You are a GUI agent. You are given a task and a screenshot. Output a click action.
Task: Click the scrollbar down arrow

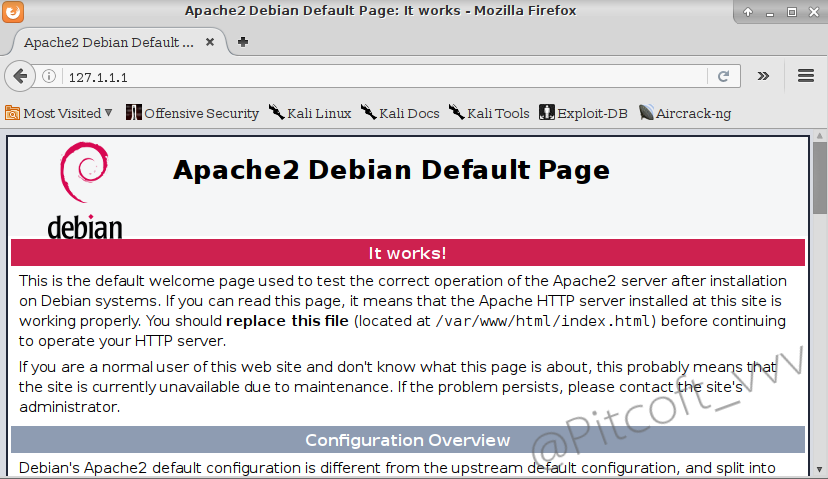[x=820, y=469]
